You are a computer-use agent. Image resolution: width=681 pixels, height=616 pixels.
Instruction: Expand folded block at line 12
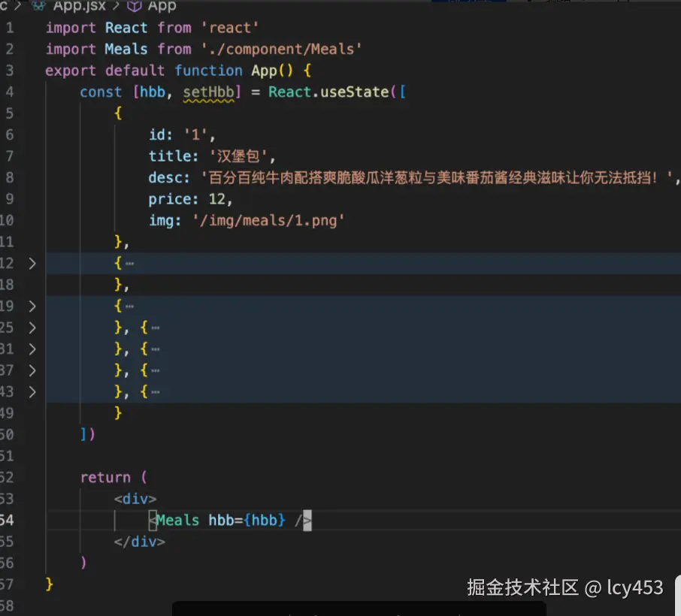(32, 264)
